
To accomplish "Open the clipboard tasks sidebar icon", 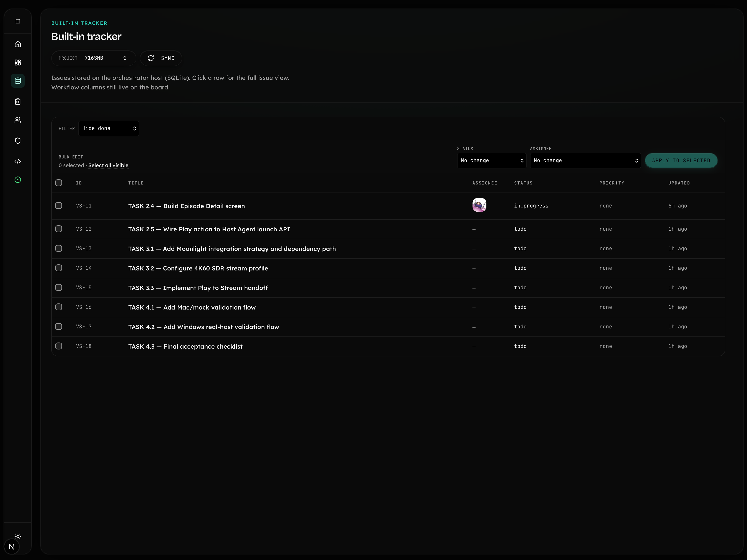I will pos(18,102).
